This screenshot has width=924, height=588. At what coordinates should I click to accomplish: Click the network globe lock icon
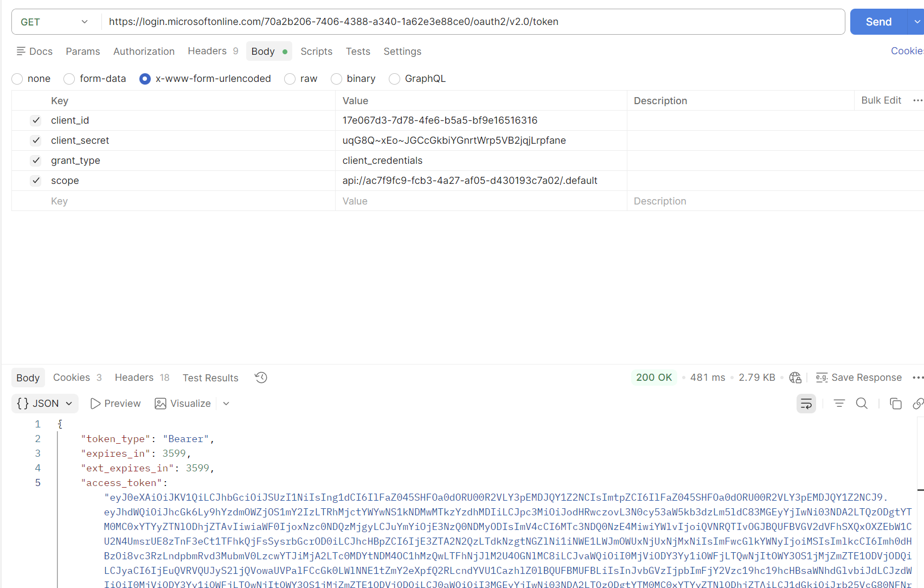coord(795,378)
